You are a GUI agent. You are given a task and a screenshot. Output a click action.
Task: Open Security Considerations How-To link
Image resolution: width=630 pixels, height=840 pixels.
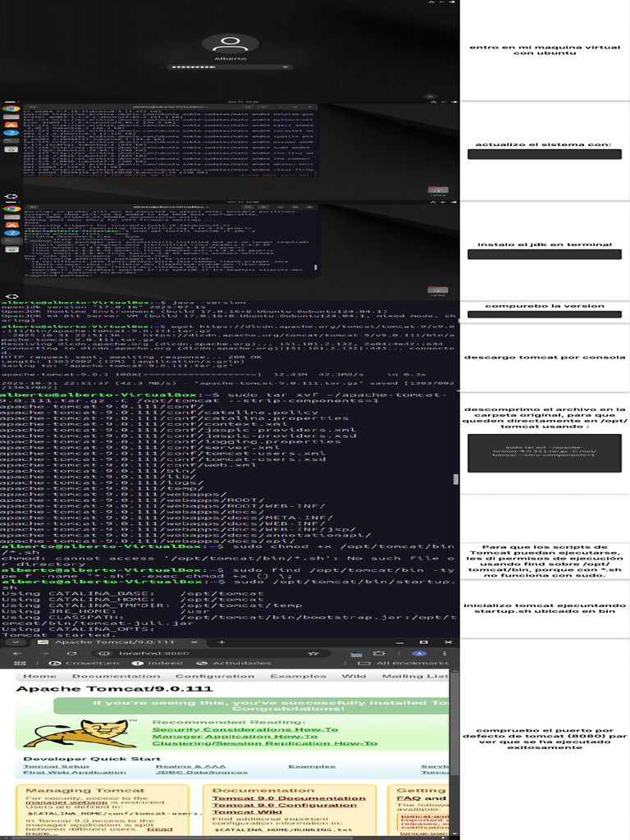coord(244,729)
